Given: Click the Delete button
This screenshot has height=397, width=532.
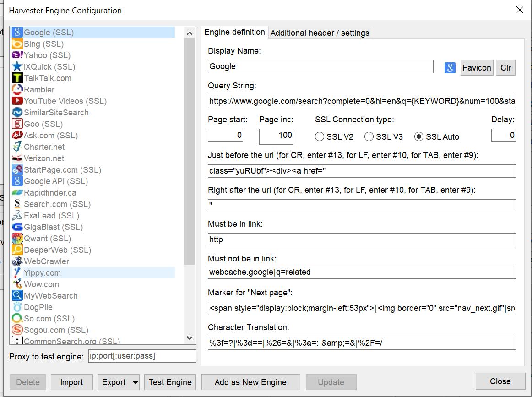Looking at the screenshot, I should 28,382.
